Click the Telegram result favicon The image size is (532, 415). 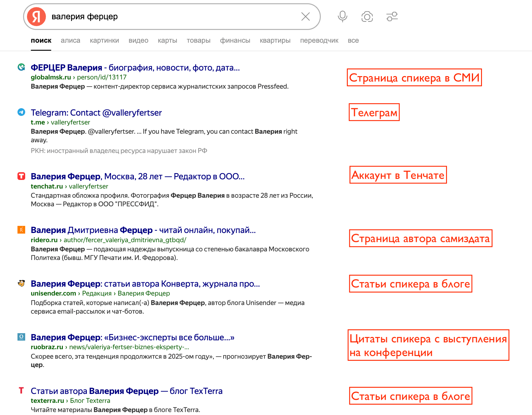tap(21, 112)
